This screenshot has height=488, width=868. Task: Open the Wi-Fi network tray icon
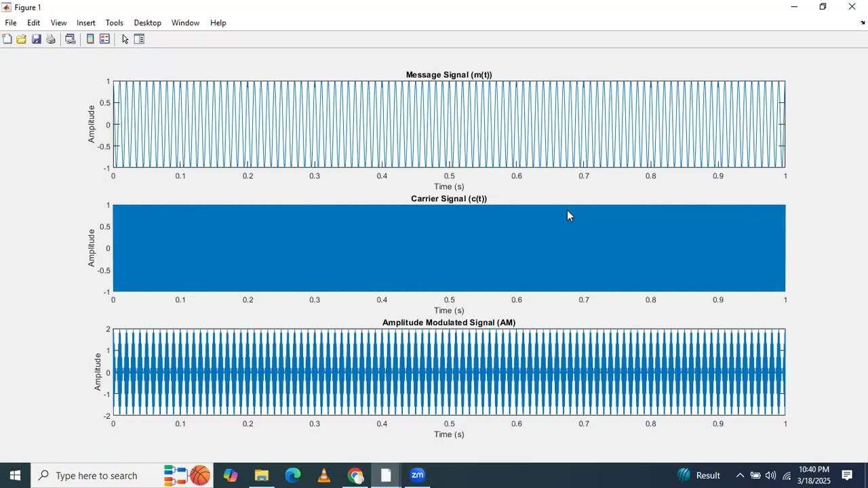coord(787,476)
